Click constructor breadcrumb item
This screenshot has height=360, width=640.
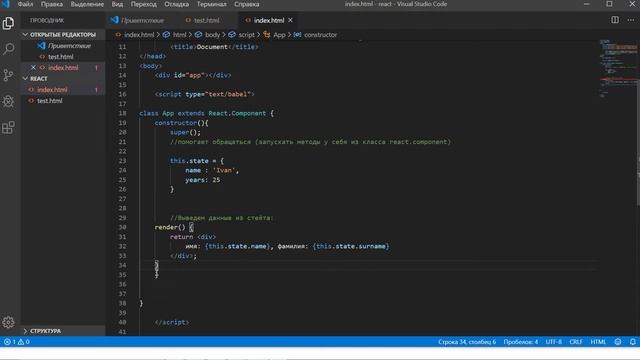320,35
